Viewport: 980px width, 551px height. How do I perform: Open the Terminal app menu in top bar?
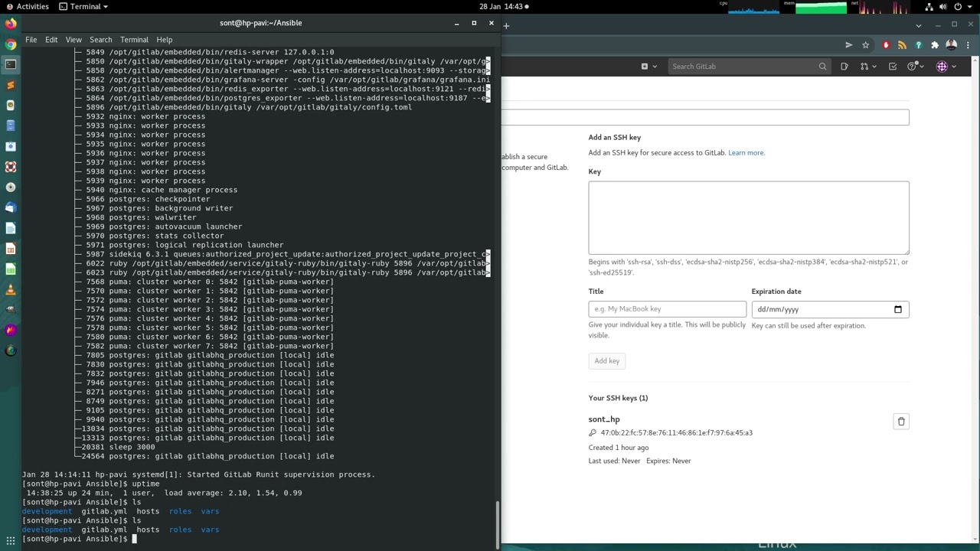pos(84,6)
